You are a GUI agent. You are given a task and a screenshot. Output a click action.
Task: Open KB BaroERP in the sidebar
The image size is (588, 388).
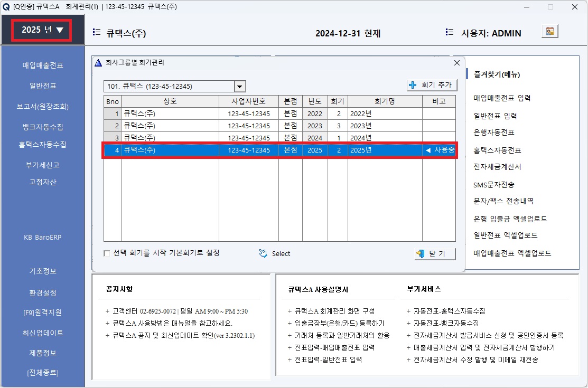coord(43,238)
